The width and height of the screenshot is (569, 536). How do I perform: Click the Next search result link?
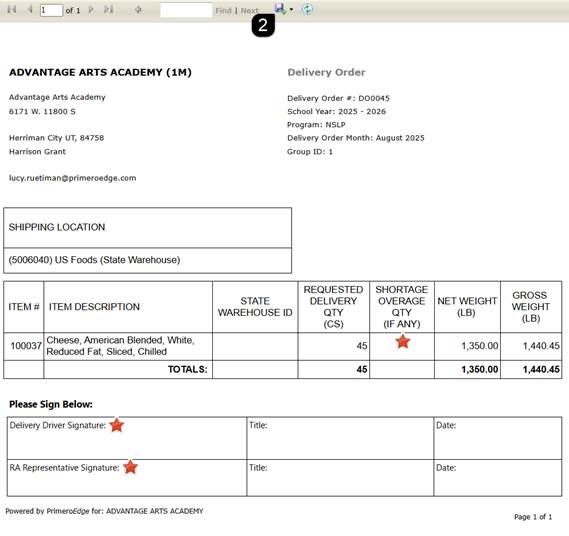(250, 11)
